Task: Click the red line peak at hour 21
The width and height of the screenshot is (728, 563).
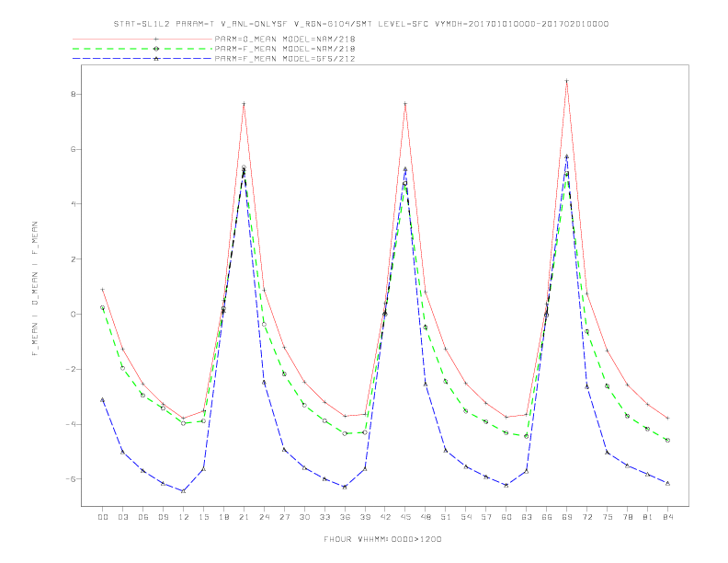Action: pos(244,104)
